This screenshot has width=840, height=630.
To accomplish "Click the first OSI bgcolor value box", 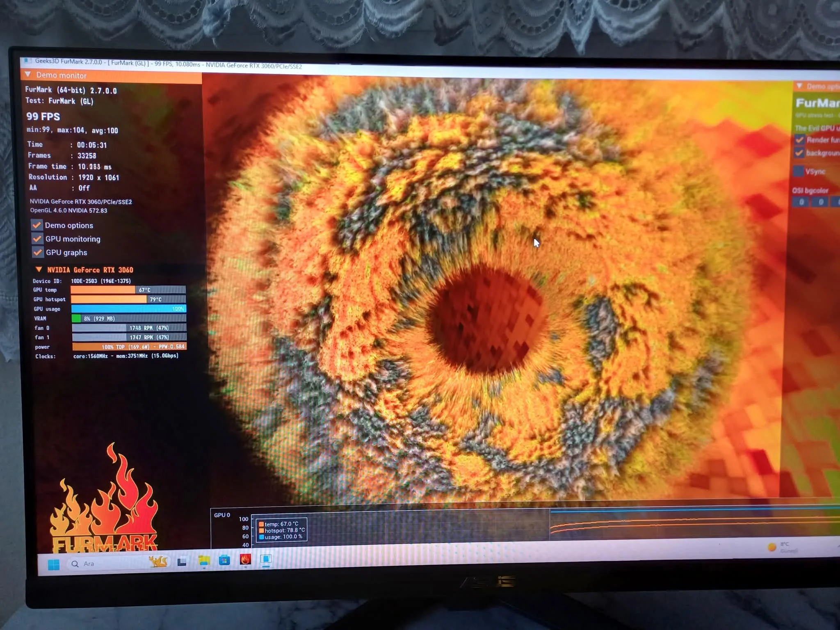I will 801,202.
